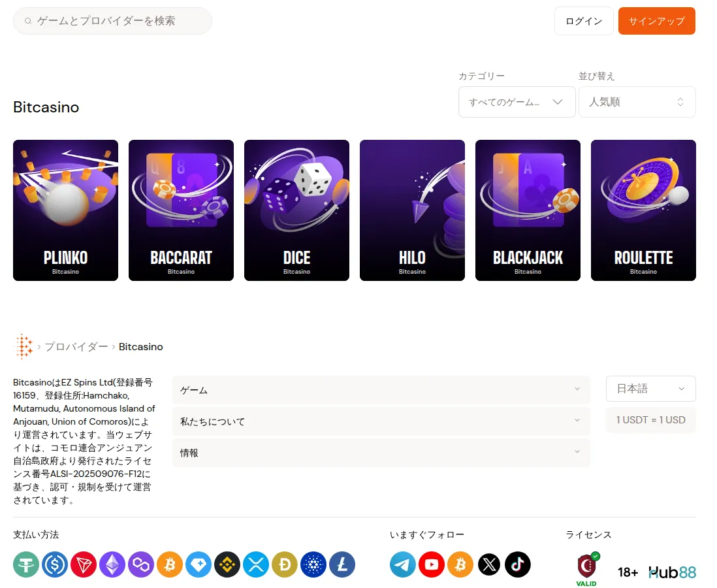The width and height of the screenshot is (717, 588).
Task: Expand the ゲーム footer section
Action: point(381,390)
